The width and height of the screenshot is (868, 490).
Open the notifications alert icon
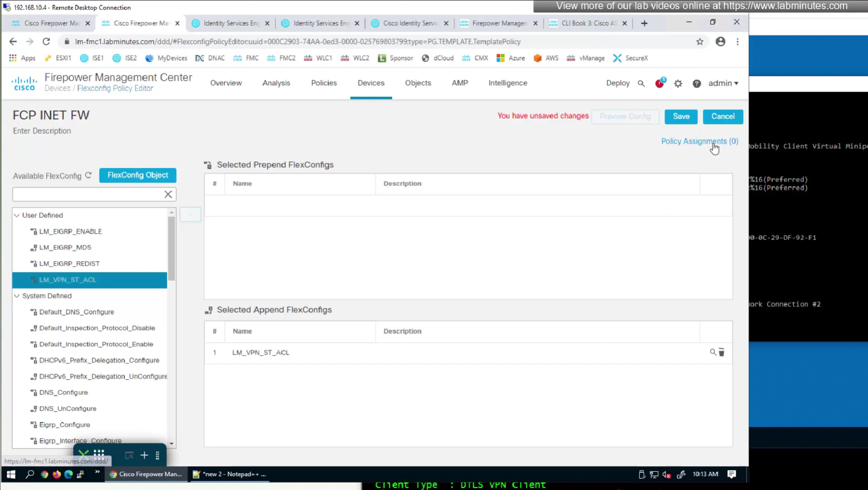click(659, 83)
